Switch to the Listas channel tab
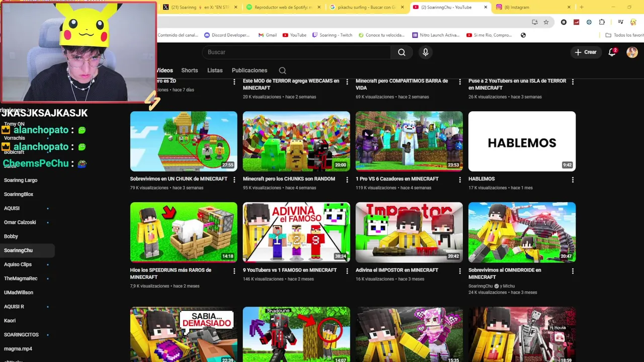 coord(215,70)
